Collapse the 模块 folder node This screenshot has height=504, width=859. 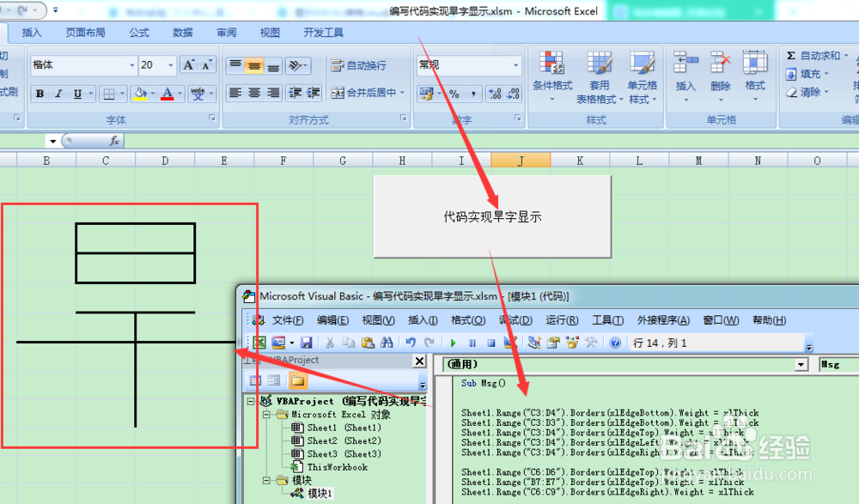tap(265, 481)
